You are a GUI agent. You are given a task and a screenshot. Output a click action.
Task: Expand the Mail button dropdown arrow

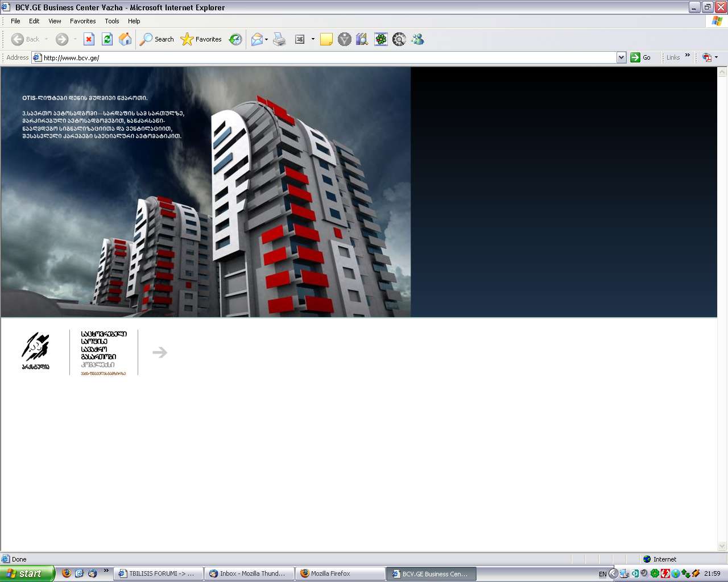(266, 39)
